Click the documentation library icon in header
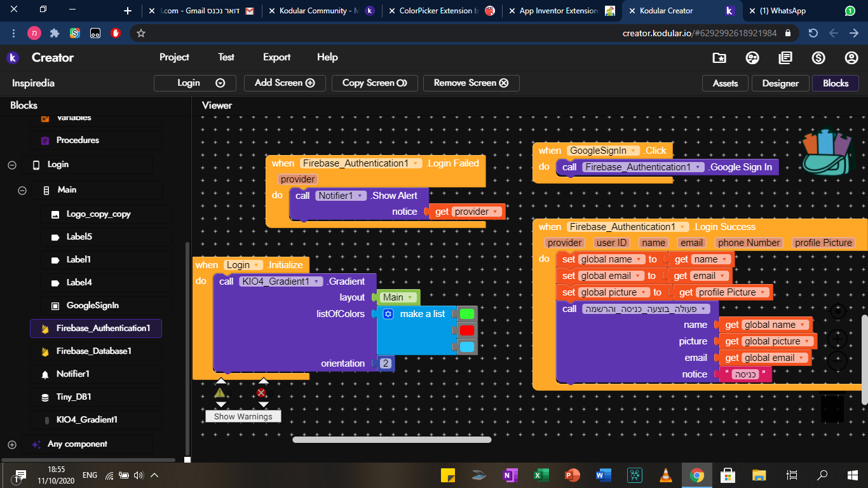Viewport: 868px width, 488px height. tap(785, 58)
